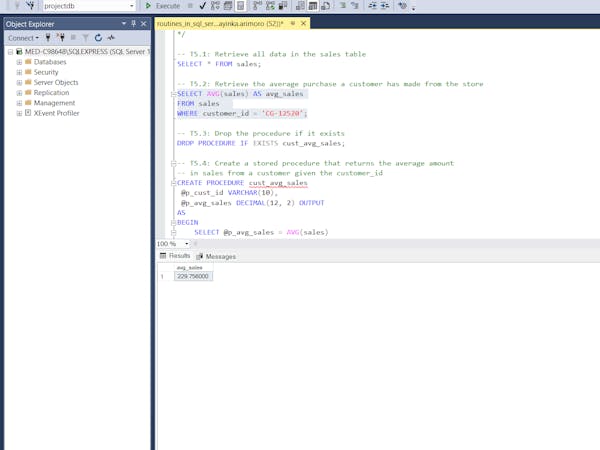
Task: Switch to the Messages tab
Action: pyautogui.click(x=216, y=256)
